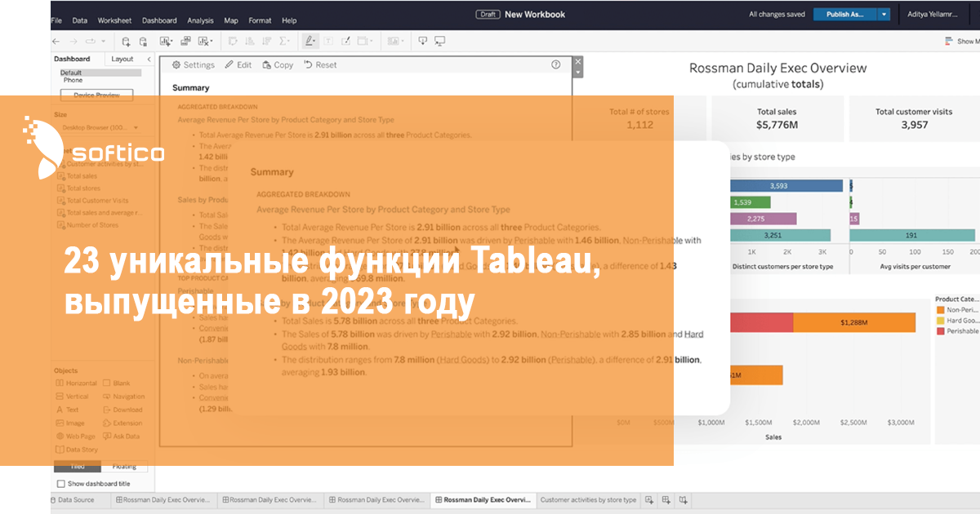Click the orange Non-Perishable legend swatch
Image resolution: width=980 pixels, height=514 pixels.
coord(941,310)
